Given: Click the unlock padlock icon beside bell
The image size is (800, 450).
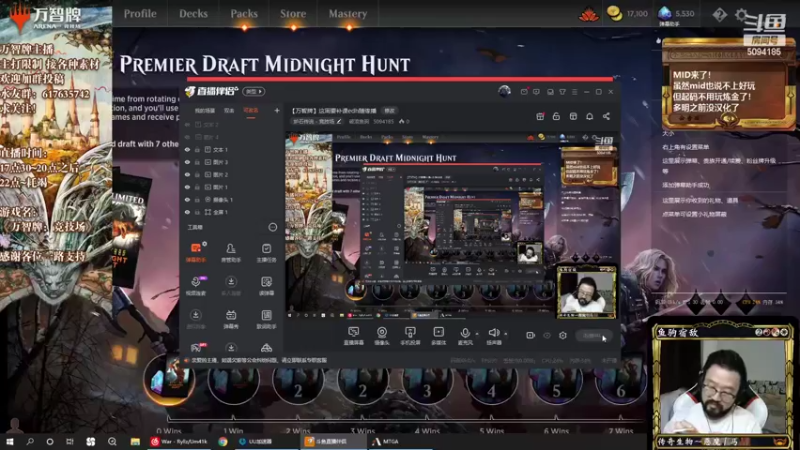Looking at the screenshot, I should tap(556, 116).
